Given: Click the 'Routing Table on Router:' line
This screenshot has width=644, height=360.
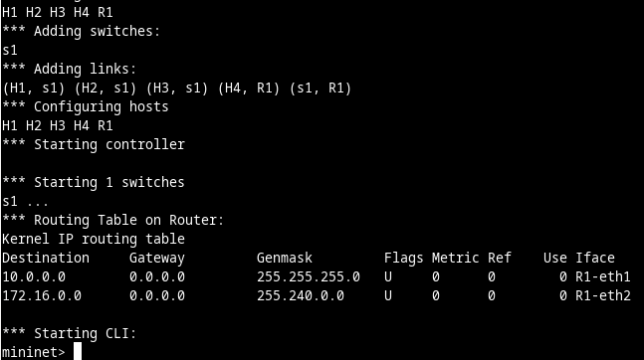Looking at the screenshot, I should pos(112,221).
